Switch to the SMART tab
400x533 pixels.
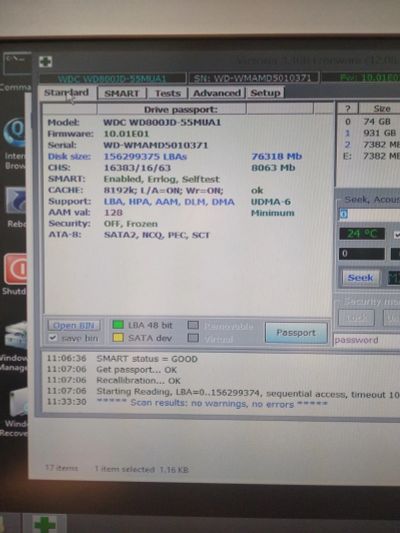[122, 93]
